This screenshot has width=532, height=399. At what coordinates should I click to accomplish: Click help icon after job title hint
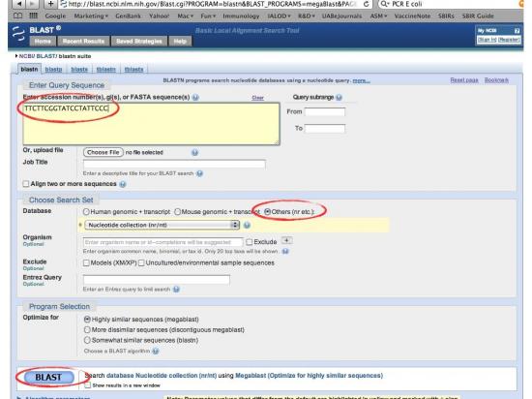coord(200,173)
